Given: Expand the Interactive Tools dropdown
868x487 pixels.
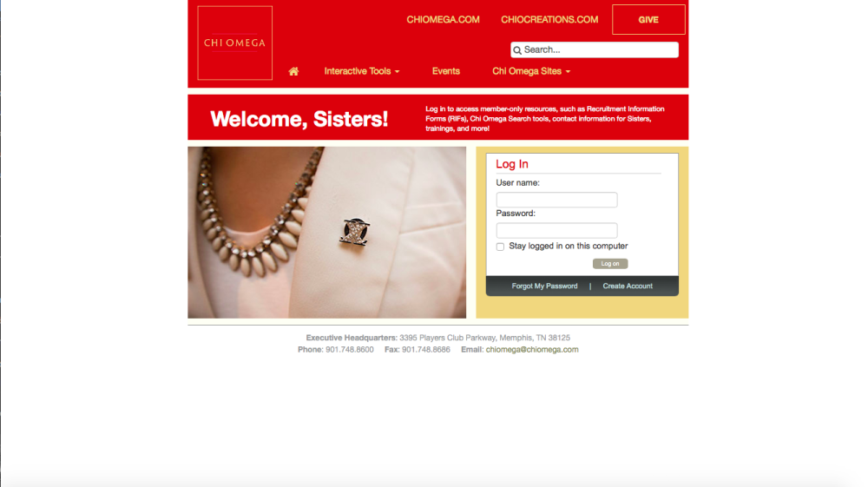Looking at the screenshot, I should [361, 71].
